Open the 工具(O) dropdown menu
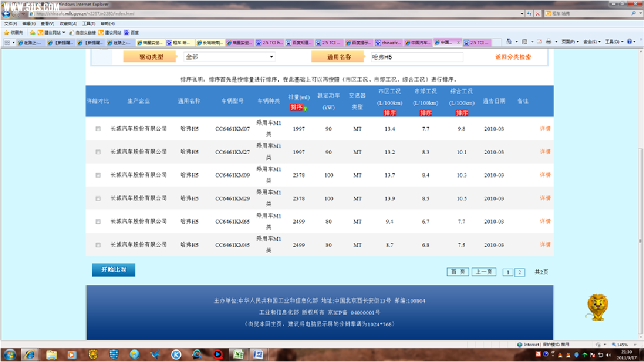Screen dimensions: 644x362 (x=614, y=42)
